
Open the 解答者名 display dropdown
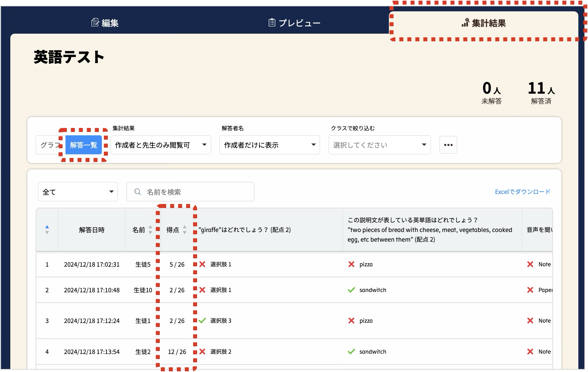coord(270,145)
